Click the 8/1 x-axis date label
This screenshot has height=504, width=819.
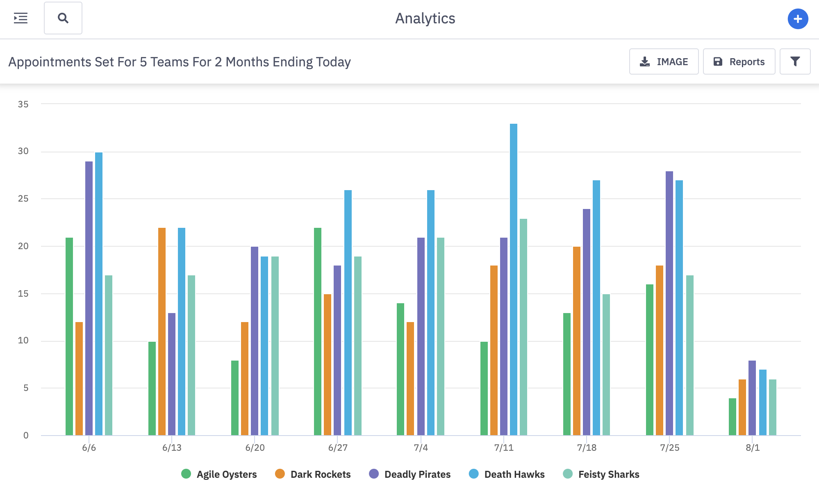click(x=753, y=448)
